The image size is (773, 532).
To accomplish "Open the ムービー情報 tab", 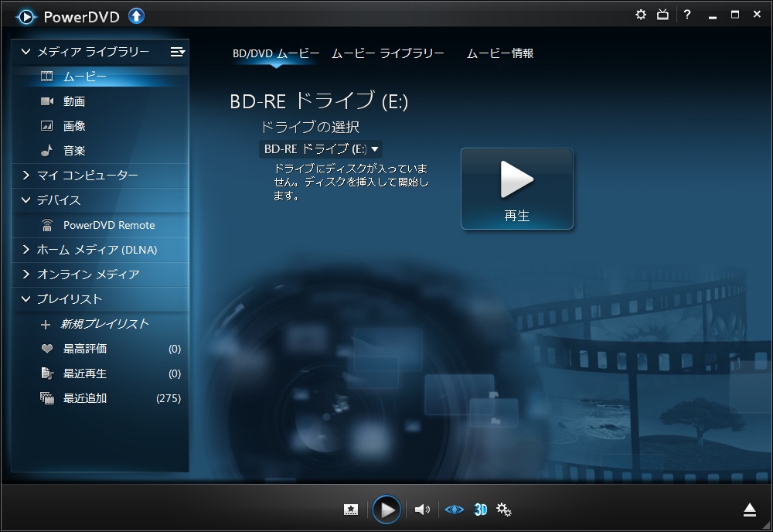I will tap(502, 53).
